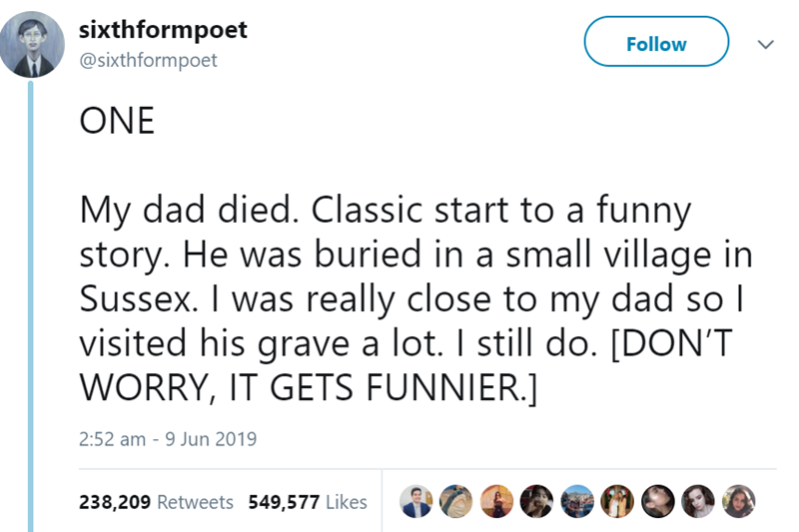Open the sixthformpoet display name link

click(x=163, y=29)
